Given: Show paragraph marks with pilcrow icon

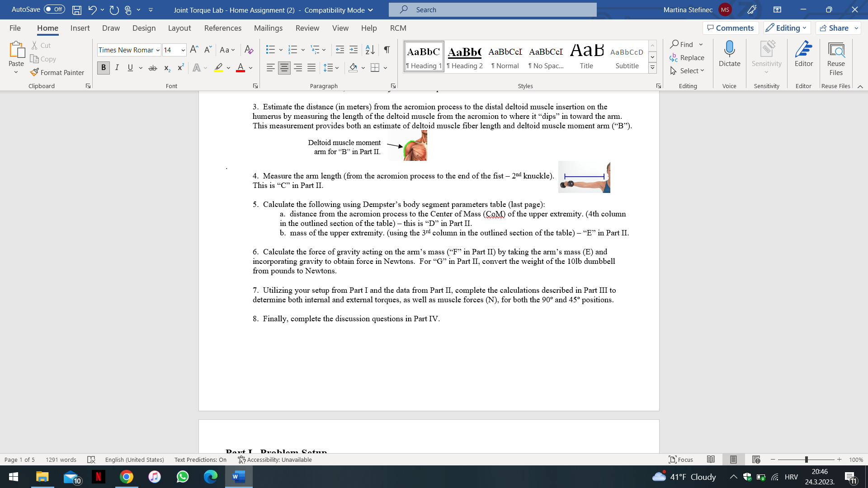Looking at the screenshot, I should click(x=387, y=50).
